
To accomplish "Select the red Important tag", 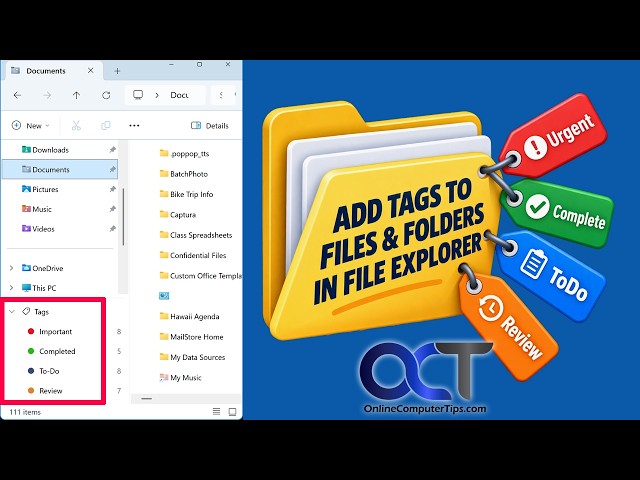I will pos(50,331).
